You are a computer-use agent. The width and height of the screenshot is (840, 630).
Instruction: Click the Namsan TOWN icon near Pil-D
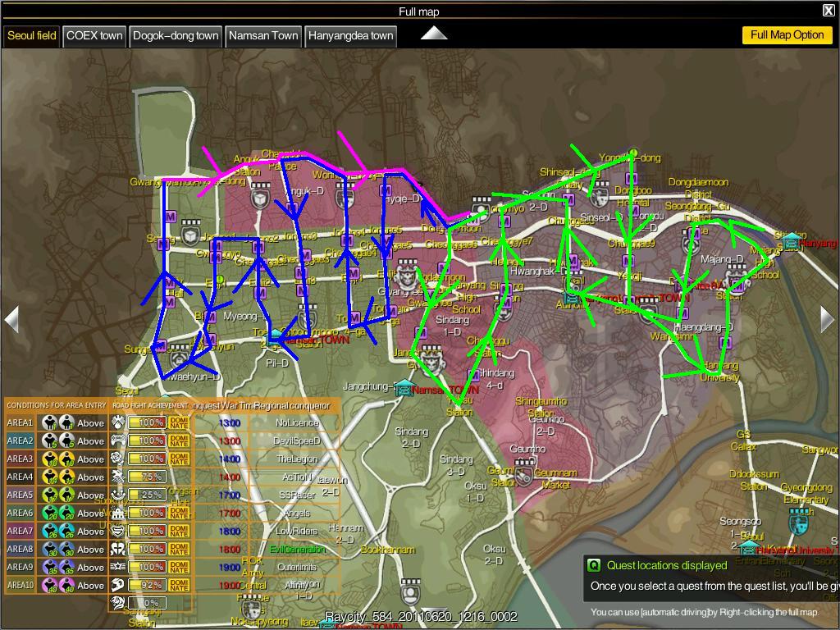(276, 338)
